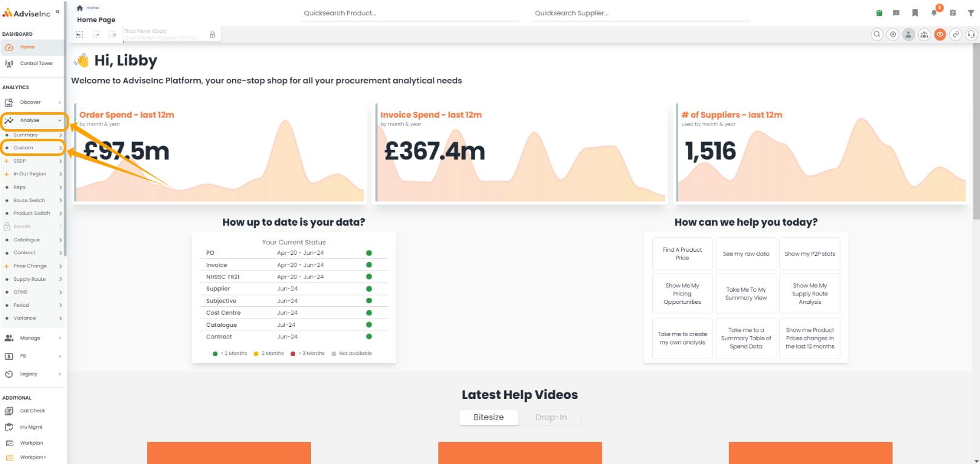Click the Workplan calendar icon

click(x=9, y=443)
